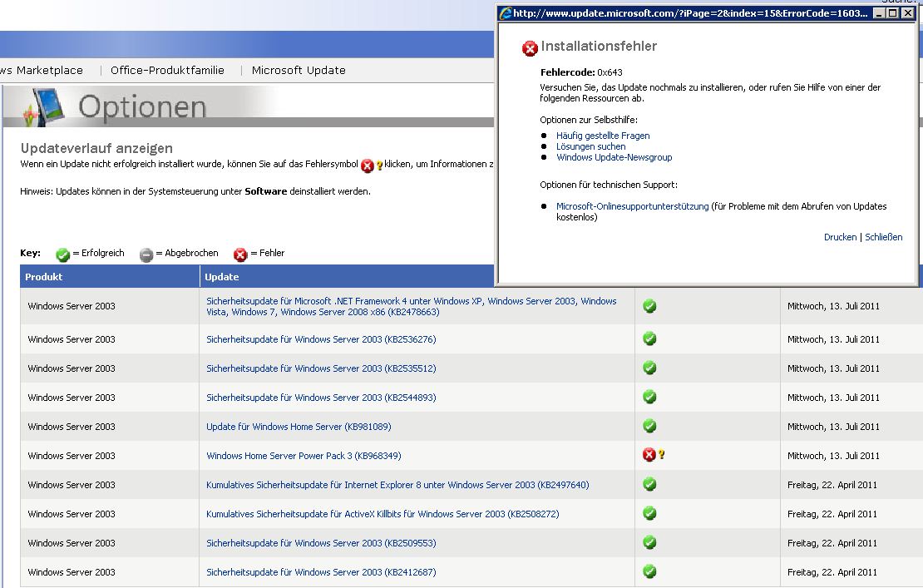Click the green success icon for KB2536276

pyautogui.click(x=650, y=339)
